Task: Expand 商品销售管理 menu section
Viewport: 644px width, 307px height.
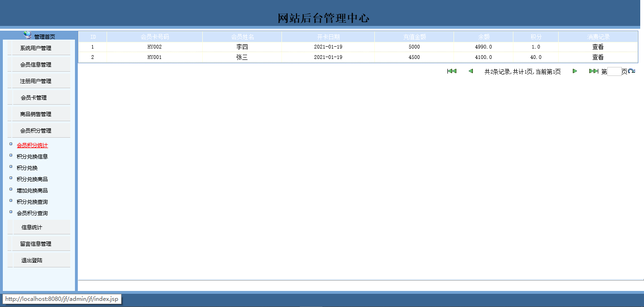Action: pyautogui.click(x=36, y=114)
